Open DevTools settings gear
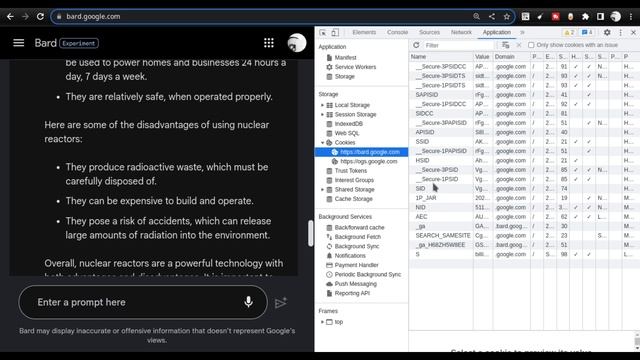The width and height of the screenshot is (640, 360). (607, 32)
